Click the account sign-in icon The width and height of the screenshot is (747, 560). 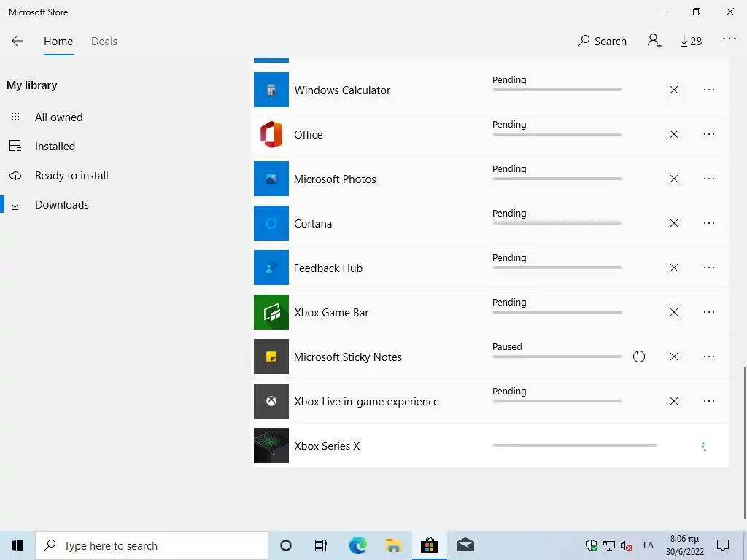[x=654, y=41]
